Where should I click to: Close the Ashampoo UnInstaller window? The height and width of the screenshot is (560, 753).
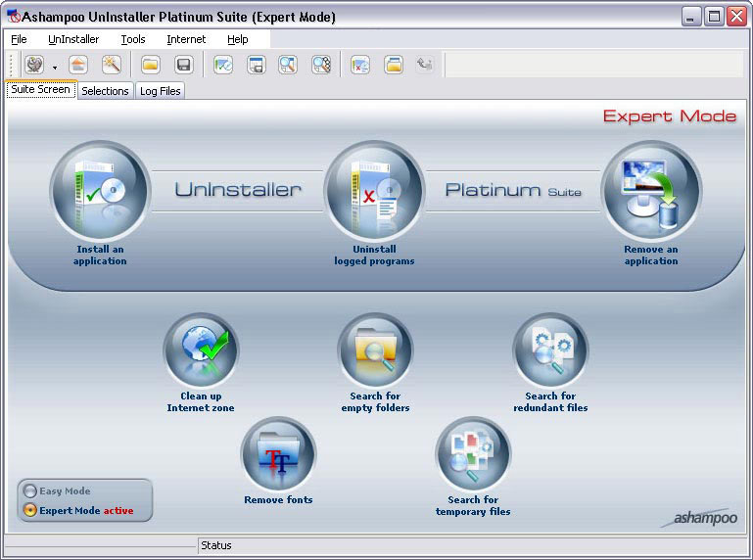[x=736, y=17]
